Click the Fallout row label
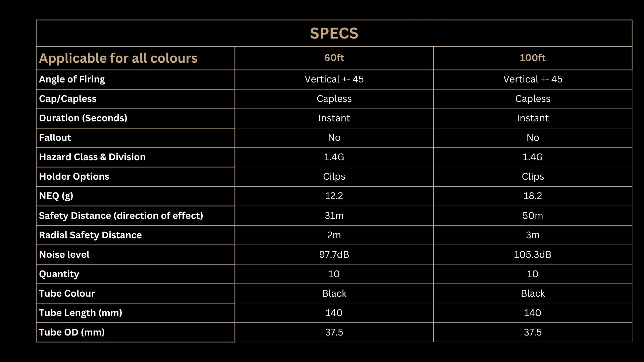Viewport: 644px width, 362px height. (x=55, y=138)
